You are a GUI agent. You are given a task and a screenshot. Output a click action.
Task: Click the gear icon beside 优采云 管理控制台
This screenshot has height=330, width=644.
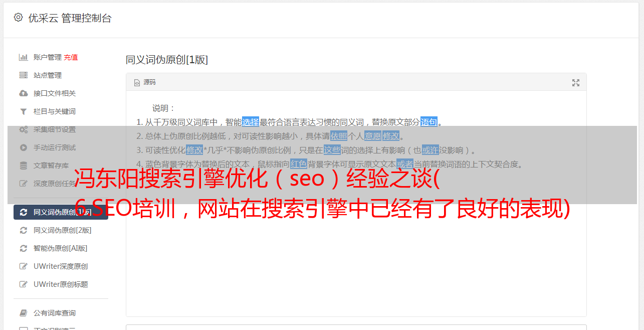pos(19,18)
